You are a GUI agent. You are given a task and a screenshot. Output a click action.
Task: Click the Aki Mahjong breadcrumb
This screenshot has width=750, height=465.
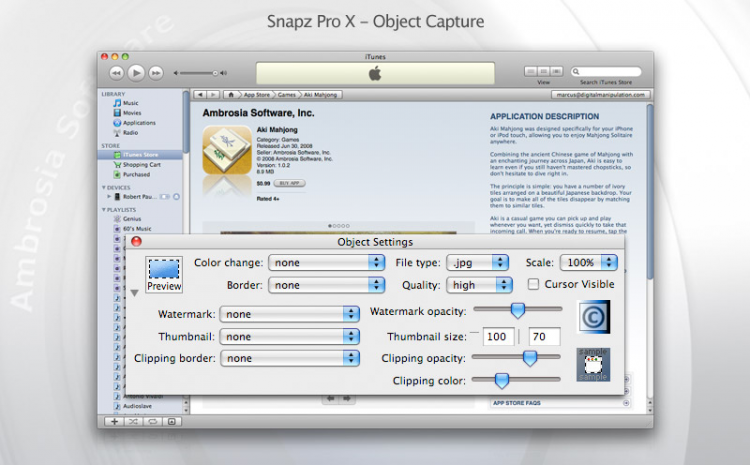click(320, 95)
